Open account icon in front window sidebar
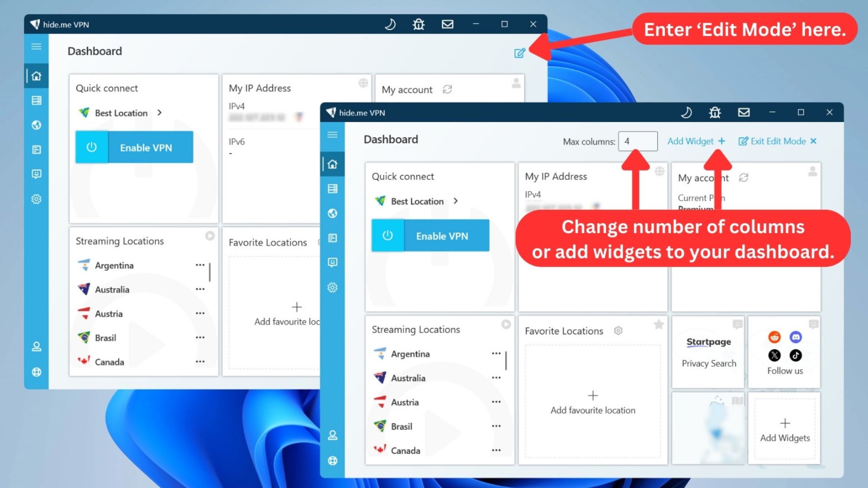 pos(332,435)
